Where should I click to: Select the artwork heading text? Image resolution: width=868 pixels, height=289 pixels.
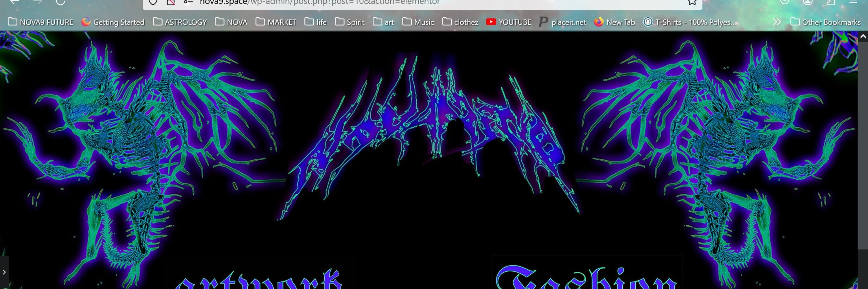[x=259, y=279]
